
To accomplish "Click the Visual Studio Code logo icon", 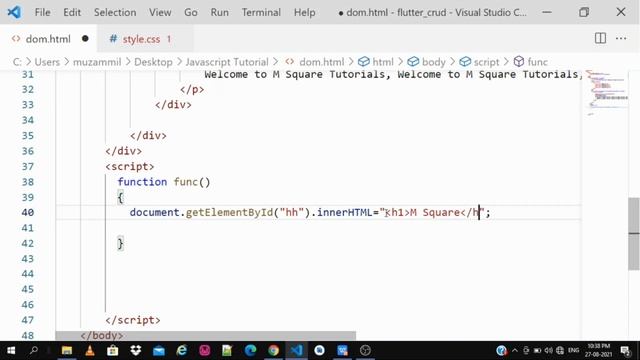I will click(x=14, y=12).
